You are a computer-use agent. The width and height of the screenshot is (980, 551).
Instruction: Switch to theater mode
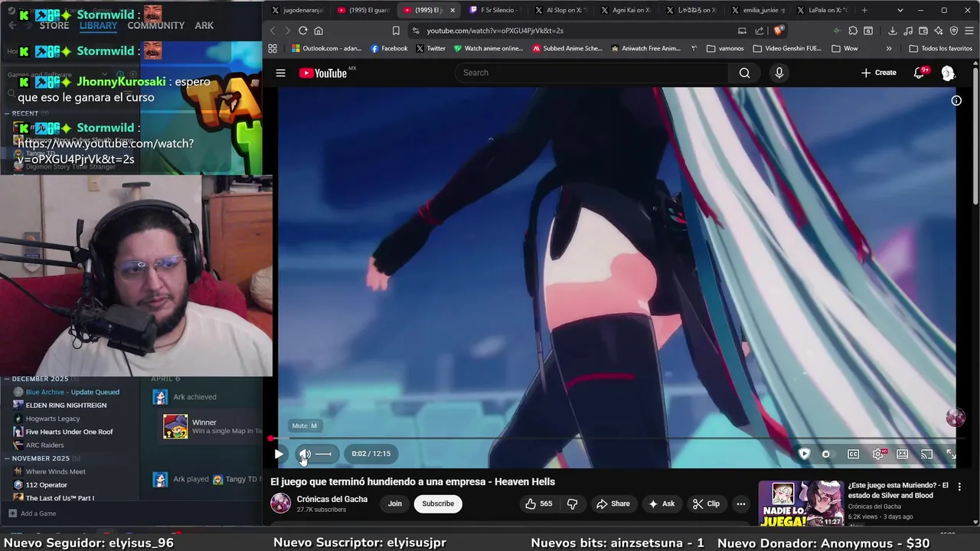click(903, 454)
